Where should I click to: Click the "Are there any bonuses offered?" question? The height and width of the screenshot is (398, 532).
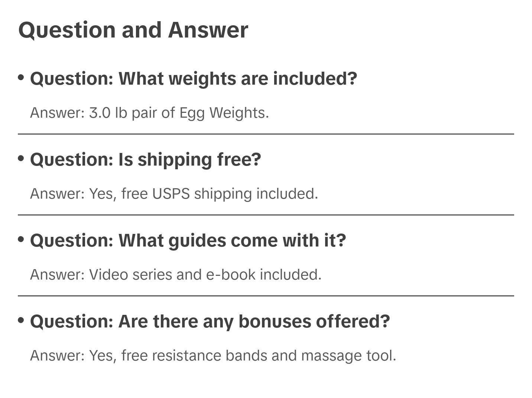click(x=210, y=322)
